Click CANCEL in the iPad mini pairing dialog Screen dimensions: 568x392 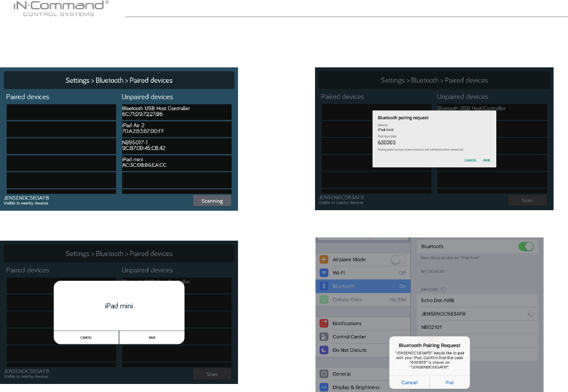86,337
